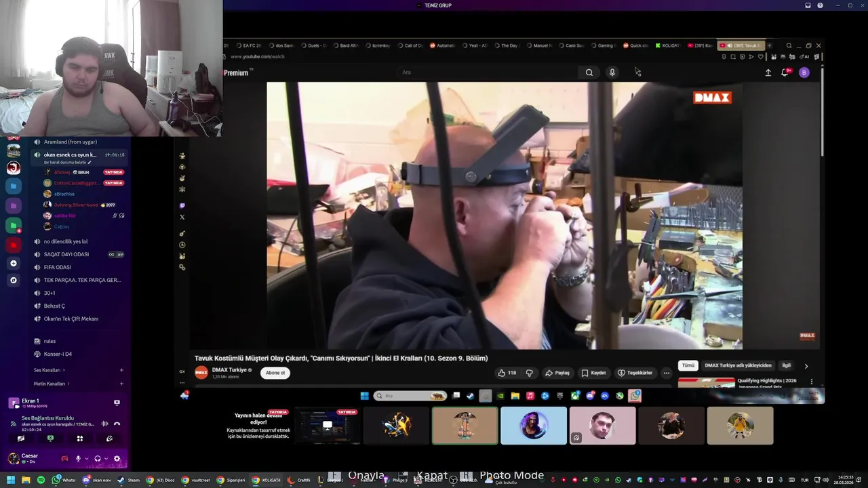This screenshot has height=488, width=868.
Task: Subscribe via the Abone ol button
Action: coord(275,373)
